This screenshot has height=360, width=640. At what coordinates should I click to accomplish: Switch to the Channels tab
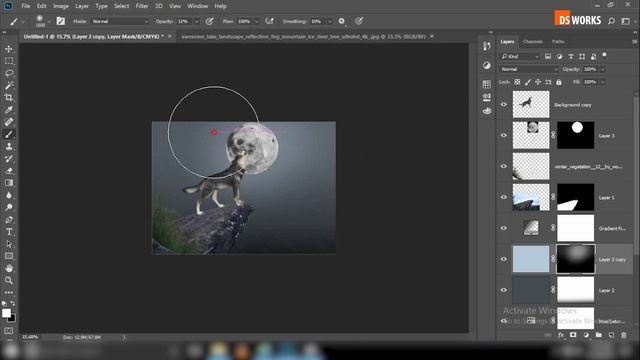click(533, 42)
